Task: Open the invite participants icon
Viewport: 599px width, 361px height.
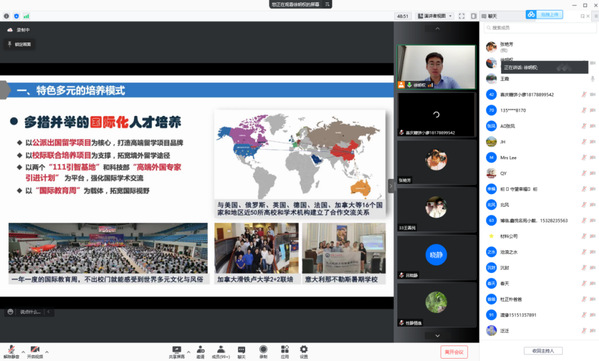Action: (x=201, y=352)
